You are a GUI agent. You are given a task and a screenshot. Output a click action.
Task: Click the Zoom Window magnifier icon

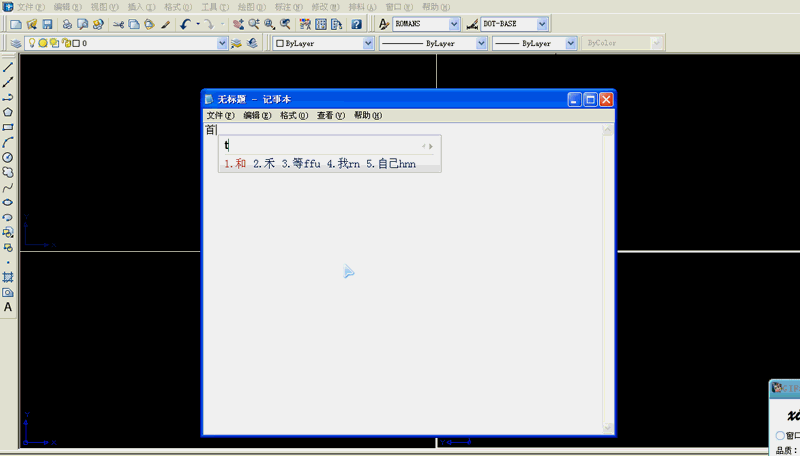click(269, 24)
